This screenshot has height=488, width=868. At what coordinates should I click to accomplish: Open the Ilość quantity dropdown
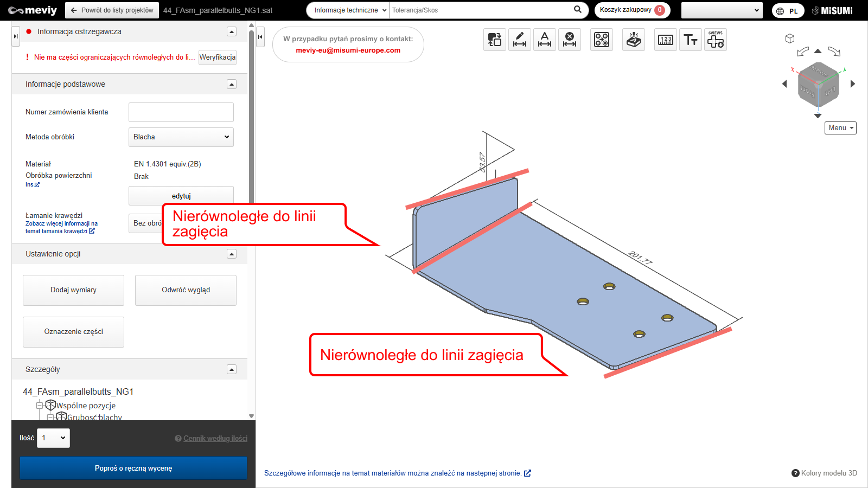53,438
